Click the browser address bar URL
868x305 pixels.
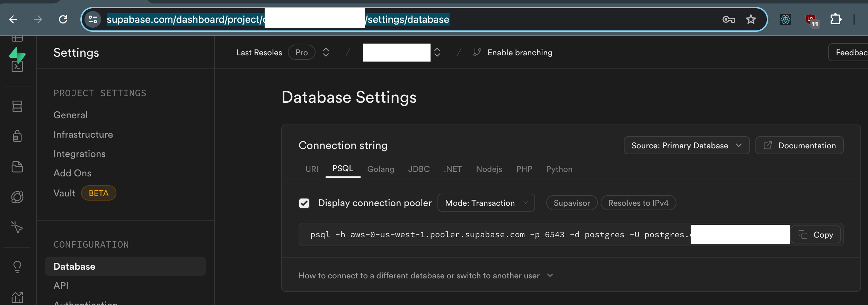pos(278,19)
